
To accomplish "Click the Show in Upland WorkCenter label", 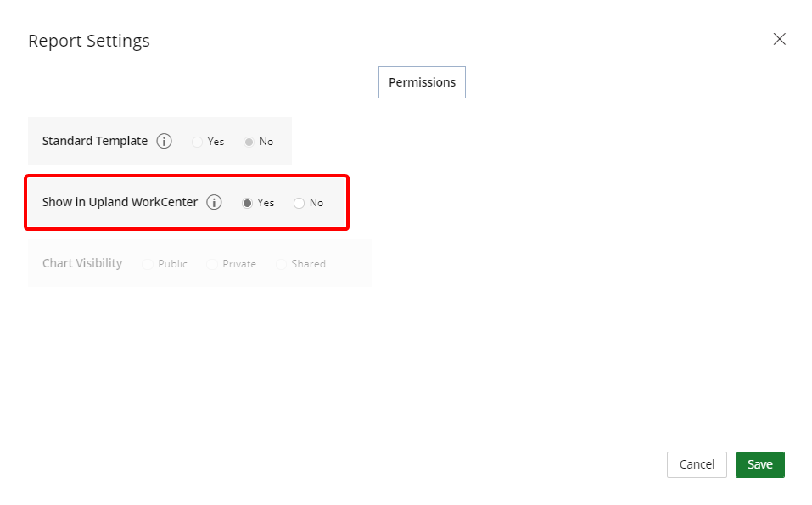I will coord(120,202).
